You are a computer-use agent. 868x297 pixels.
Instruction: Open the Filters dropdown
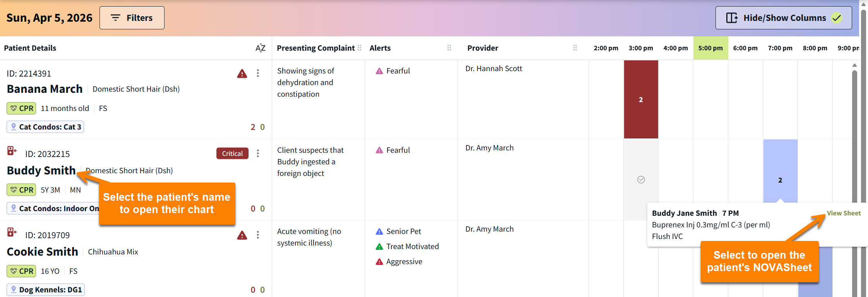(x=132, y=17)
